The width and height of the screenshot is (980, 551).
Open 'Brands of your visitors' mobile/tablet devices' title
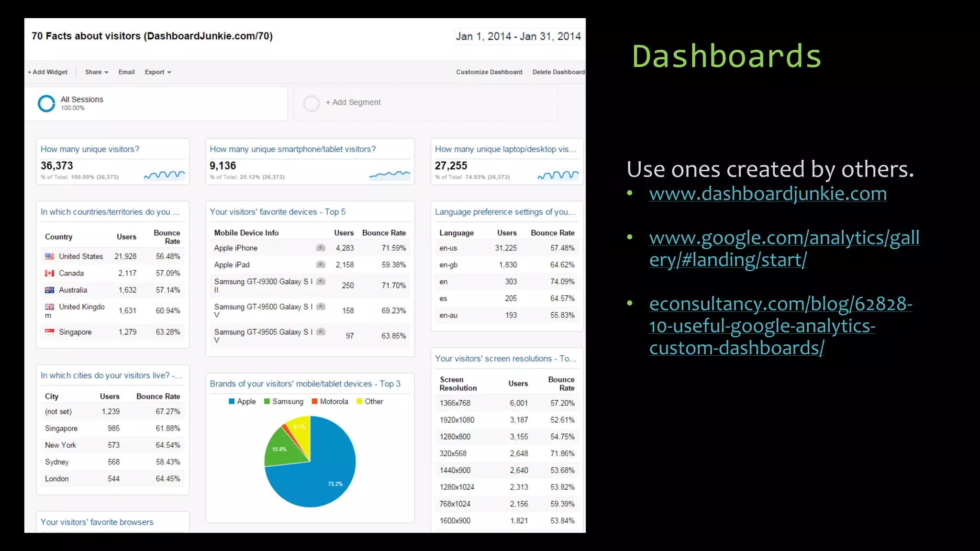305,384
